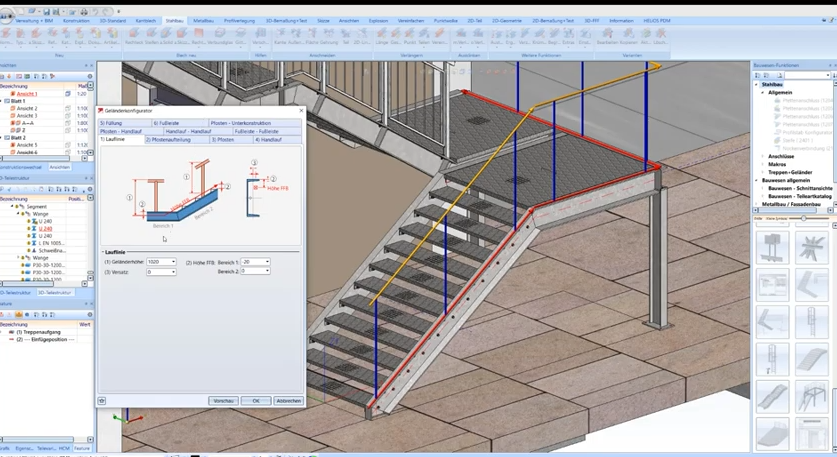Open the 4) Handlauf tab
837x457 pixels.
click(x=270, y=140)
